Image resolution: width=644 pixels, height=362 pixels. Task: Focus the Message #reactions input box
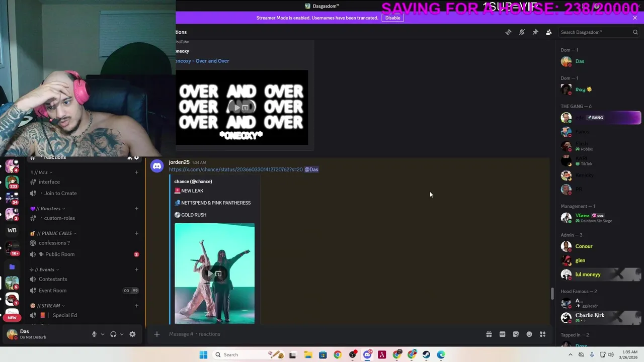(322, 334)
